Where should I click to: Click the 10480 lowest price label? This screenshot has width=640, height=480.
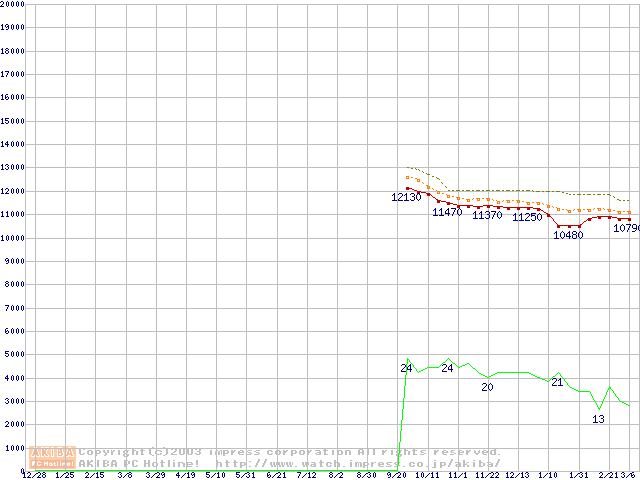tap(568, 235)
